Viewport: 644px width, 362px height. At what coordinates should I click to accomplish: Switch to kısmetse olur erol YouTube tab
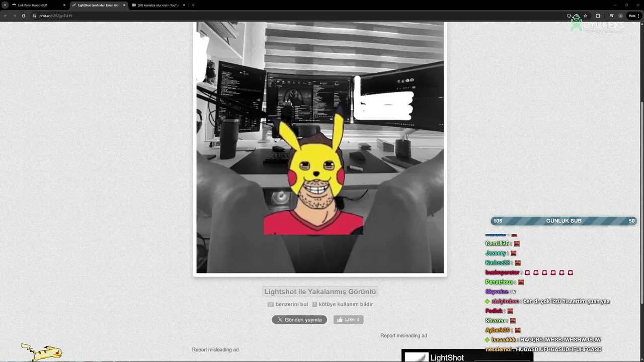click(155, 5)
